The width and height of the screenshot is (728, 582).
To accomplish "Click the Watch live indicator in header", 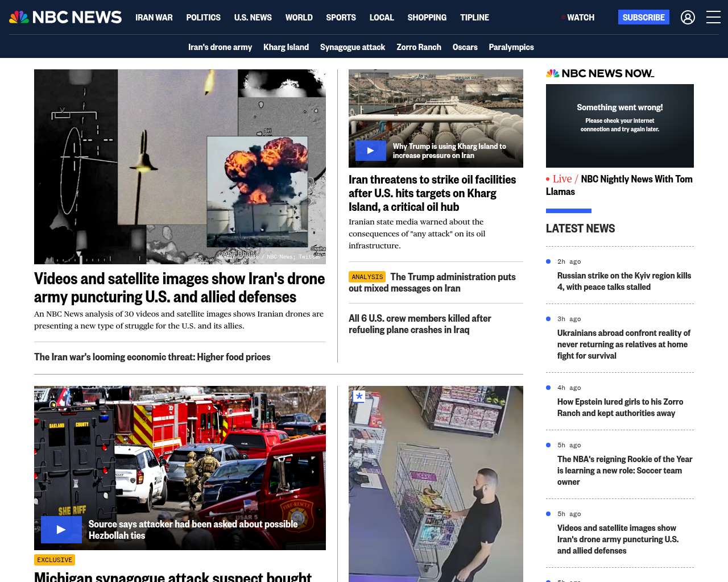I will [x=578, y=18].
